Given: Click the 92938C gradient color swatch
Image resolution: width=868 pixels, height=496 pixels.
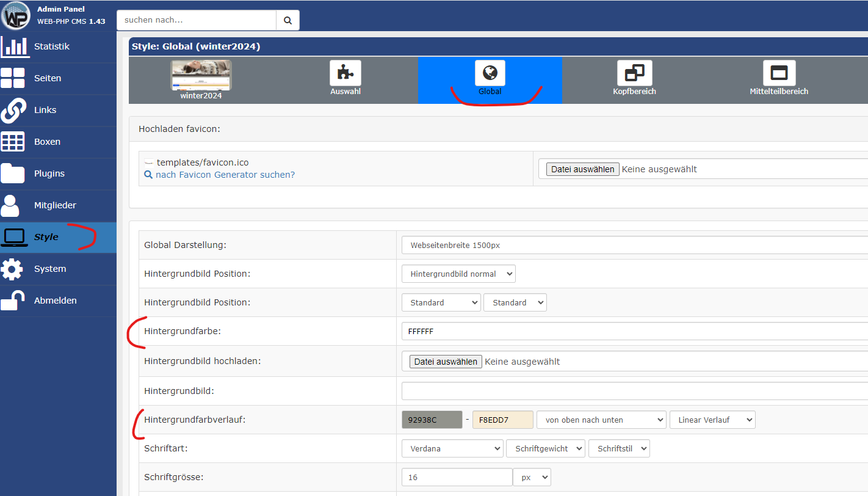Looking at the screenshot, I should point(432,420).
